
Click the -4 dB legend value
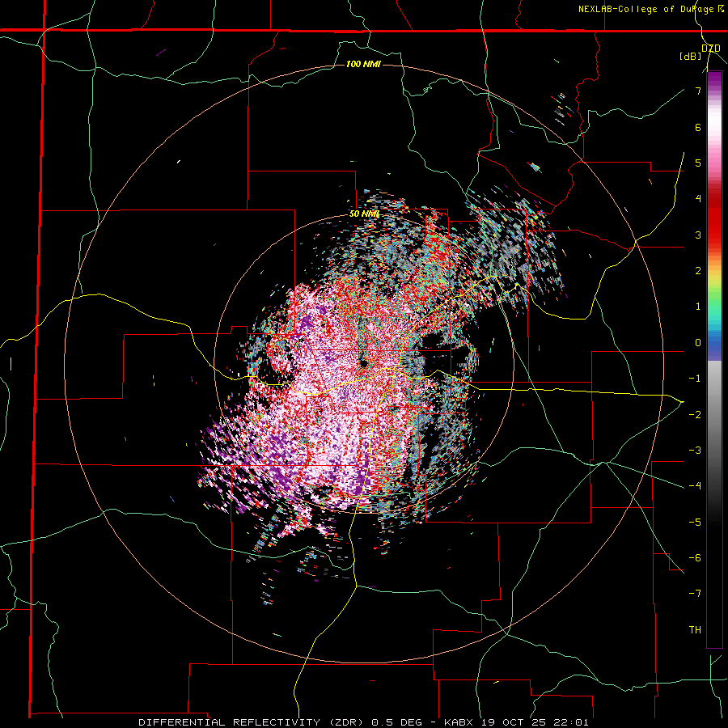695,486
